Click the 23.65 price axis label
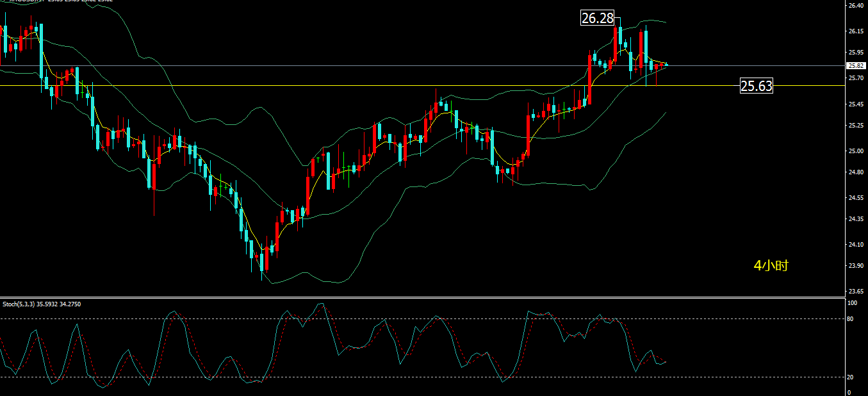This screenshot has width=868, height=396. [855, 292]
